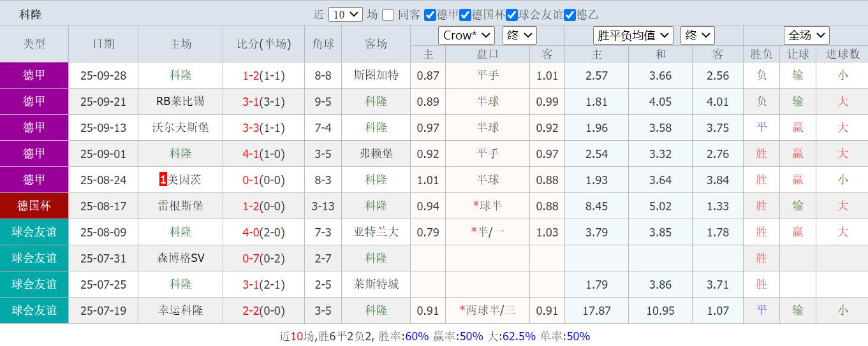868x346 pixels.
Task: Expand the Crow* bookmaker dropdown
Action: coord(466,35)
